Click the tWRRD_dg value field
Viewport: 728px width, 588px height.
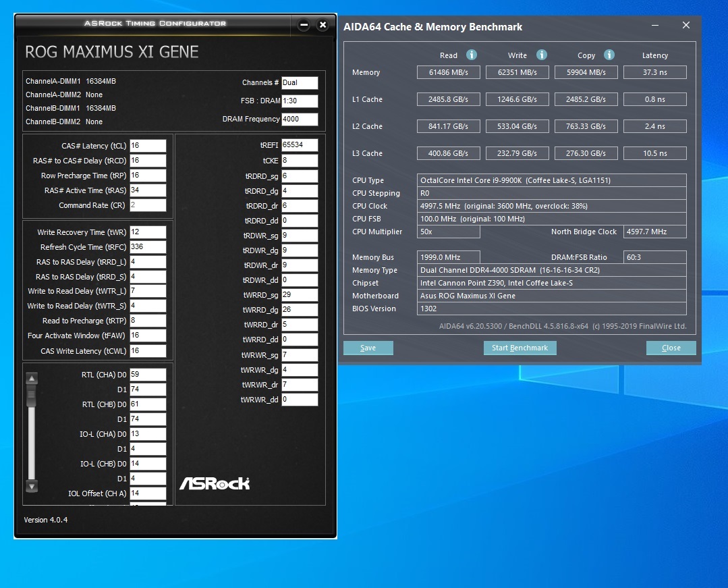(x=300, y=310)
